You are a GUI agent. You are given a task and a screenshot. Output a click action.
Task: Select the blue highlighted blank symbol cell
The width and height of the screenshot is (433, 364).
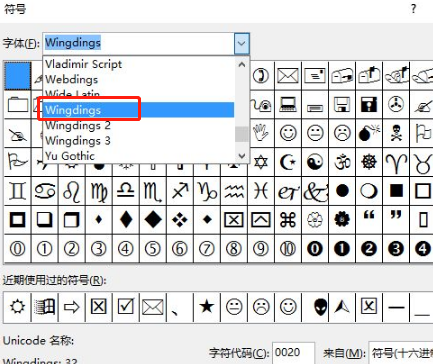click(x=17, y=76)
